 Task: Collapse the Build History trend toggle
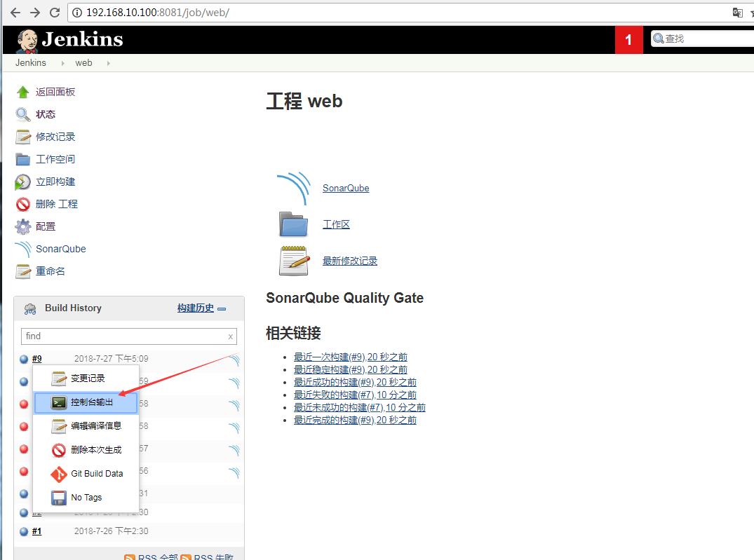pos(222,308)
